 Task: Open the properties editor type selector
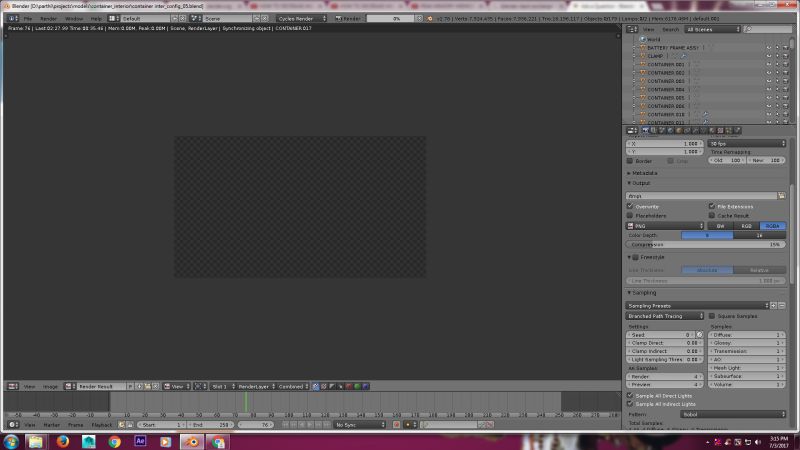[632, 131]
